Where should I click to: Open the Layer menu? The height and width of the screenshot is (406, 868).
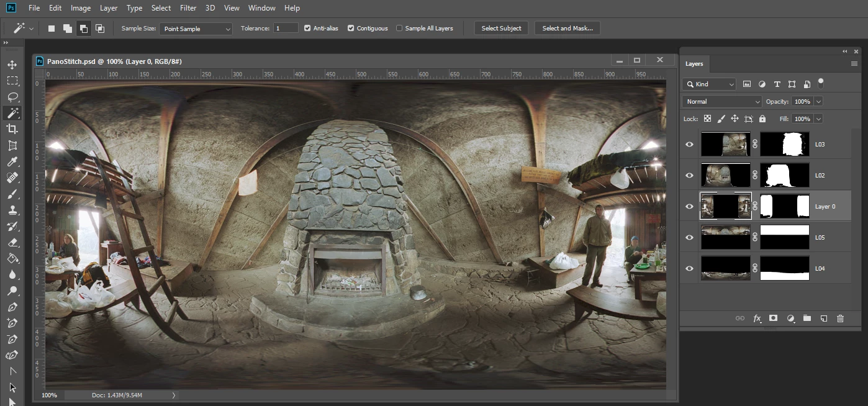(109, 8)
